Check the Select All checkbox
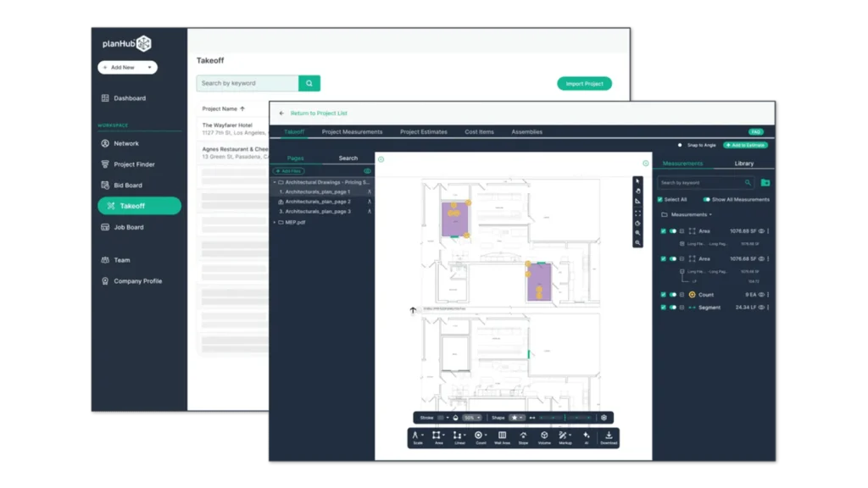The image size is (868, 488). pyautogui.click(x=661, y=199)
